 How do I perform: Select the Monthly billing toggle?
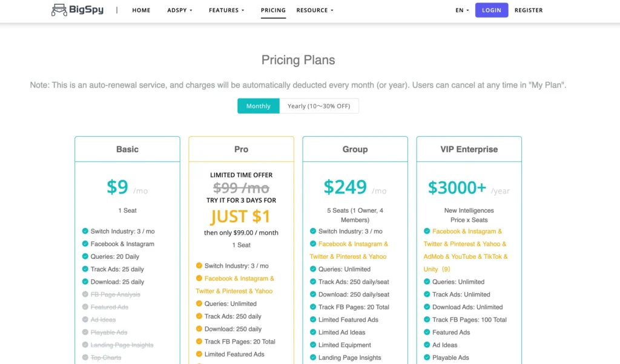coord(258,106)
